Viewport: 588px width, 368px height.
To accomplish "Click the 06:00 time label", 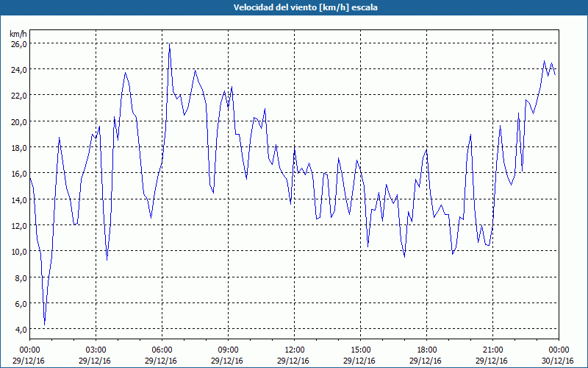I will click(162, 350).
